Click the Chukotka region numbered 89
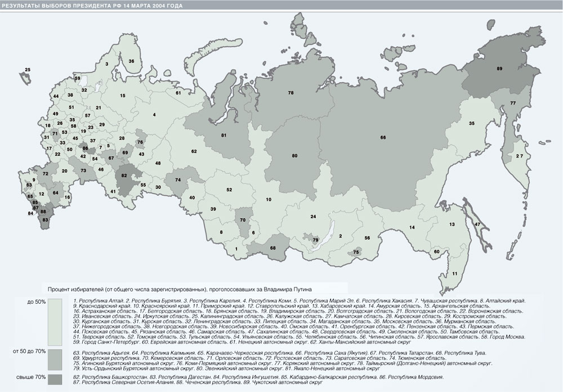The height and width of the screenshot is (392, 563). coord(499,69)
